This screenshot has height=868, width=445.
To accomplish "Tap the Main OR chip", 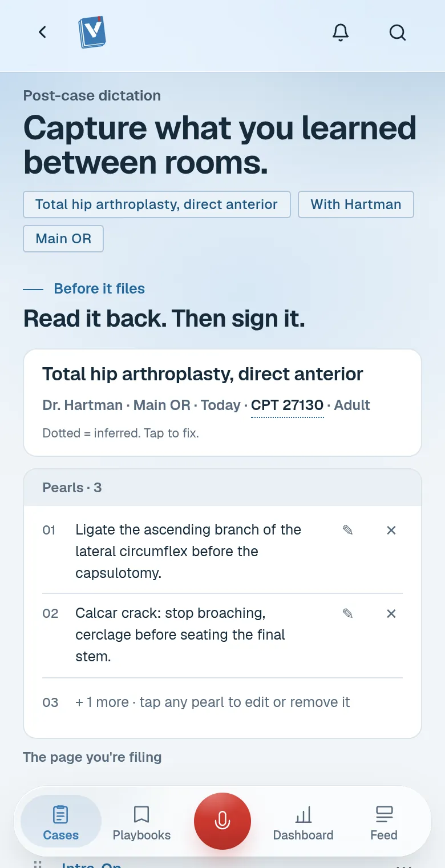I will point(63,239).
